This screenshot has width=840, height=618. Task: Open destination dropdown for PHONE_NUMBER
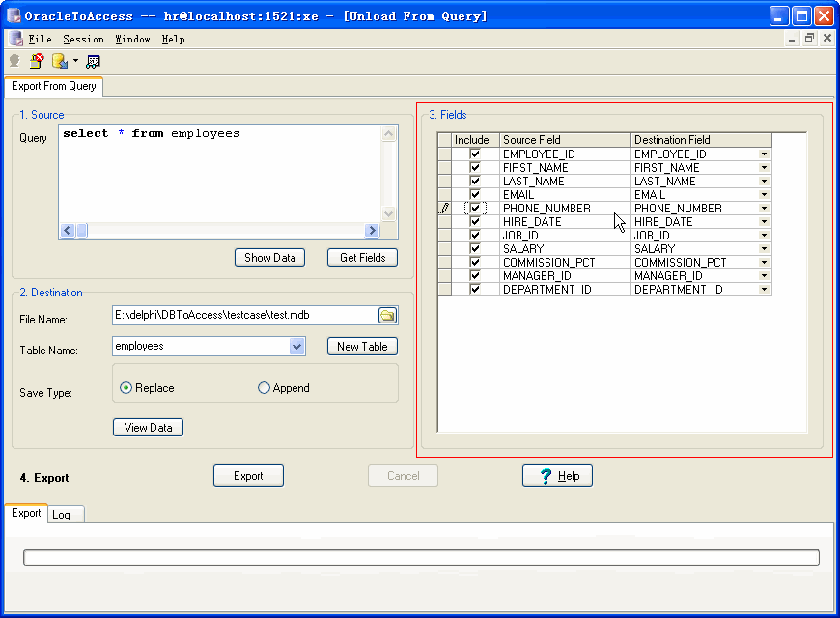click(x=764, y=208)
